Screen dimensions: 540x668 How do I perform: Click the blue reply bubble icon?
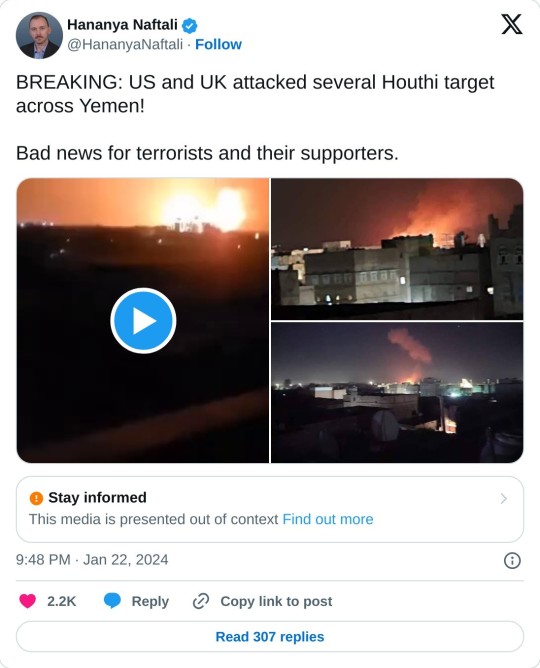pyautogui.click(x=112, y=601)
